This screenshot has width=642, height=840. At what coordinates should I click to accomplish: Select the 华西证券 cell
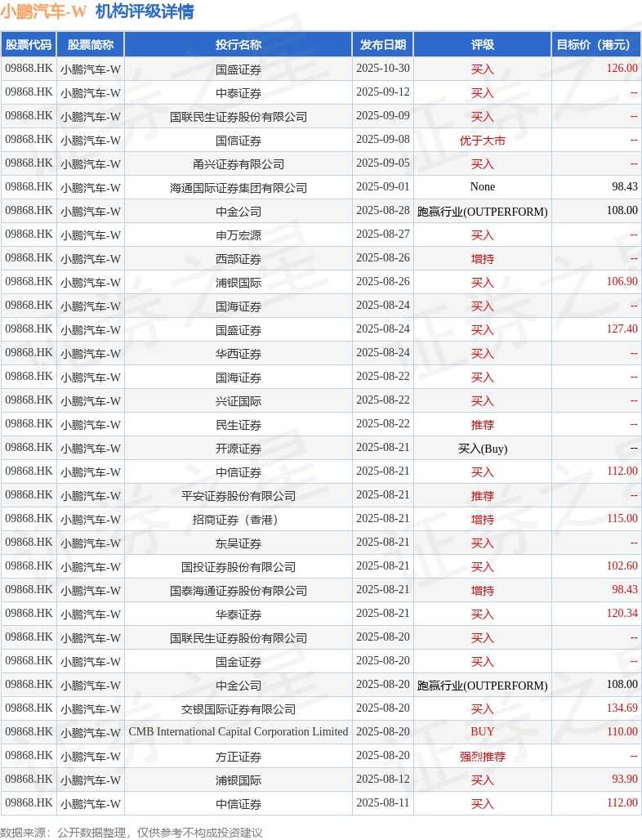pos(239,354)
